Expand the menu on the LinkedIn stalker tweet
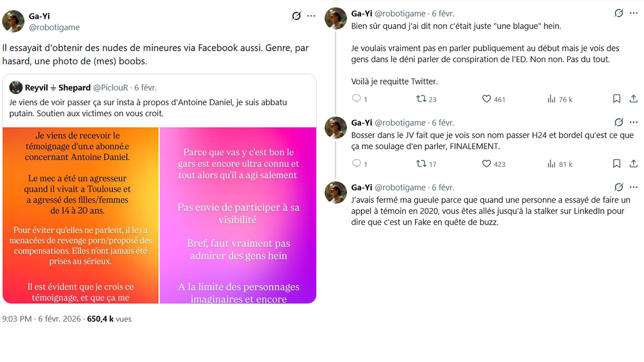This screenshot has width=644, height=362. click(633, 188)
